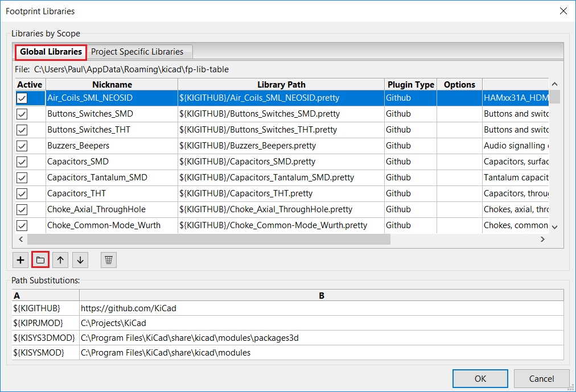Toggle Active checkbox for Capacitors_SMD
Viewport: 576px width, 392px height.
22,162
